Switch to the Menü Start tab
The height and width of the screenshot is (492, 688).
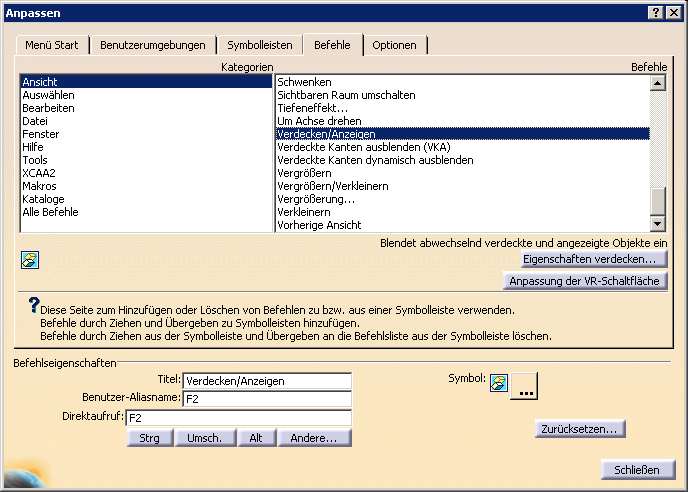tap(52, 45)
